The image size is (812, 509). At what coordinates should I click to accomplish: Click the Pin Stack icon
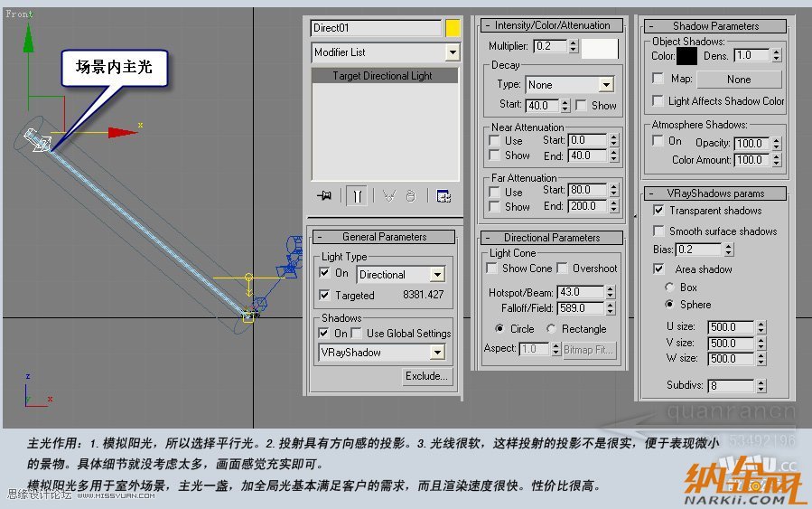[324, 196]
